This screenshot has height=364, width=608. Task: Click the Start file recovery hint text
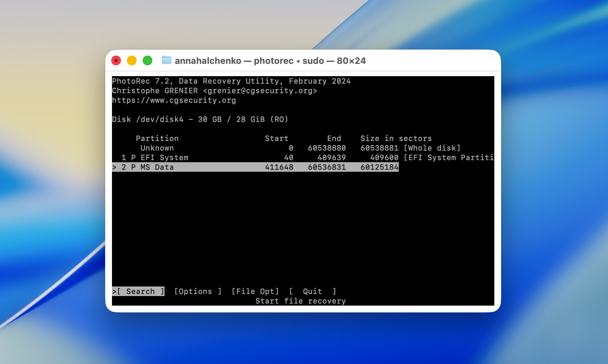click(301, 301)
